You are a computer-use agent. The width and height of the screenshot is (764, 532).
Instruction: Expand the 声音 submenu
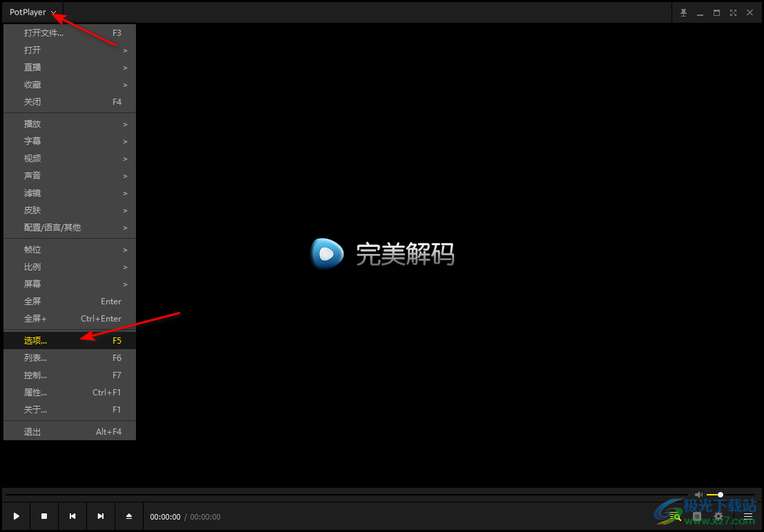[70, 176]
